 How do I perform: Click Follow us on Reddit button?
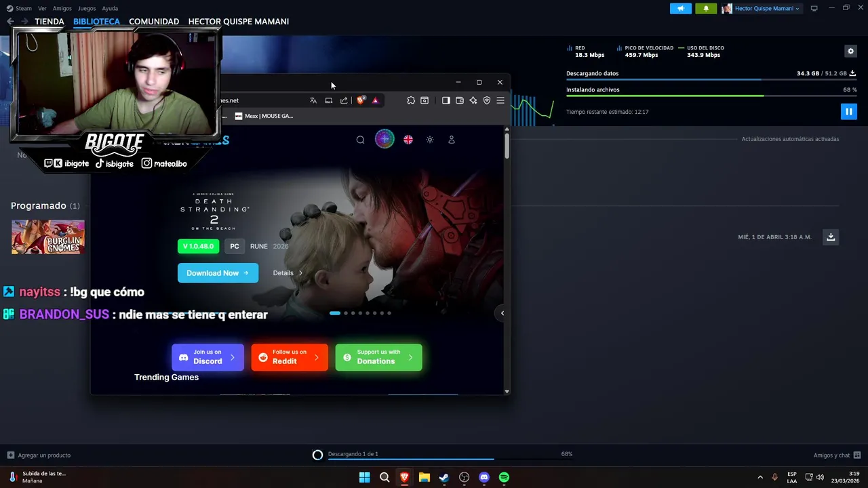pyautogui.click(x=290, y=357)
